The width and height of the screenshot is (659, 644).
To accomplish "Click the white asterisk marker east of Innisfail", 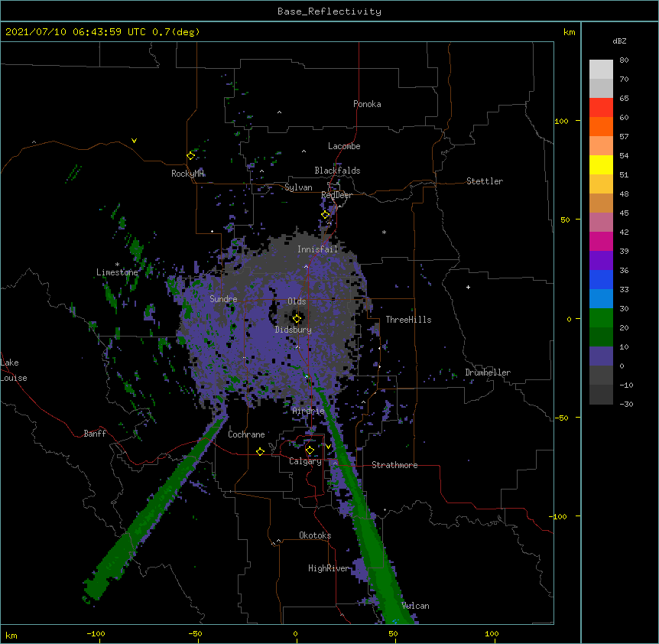I will pyautogui.click(x=384, y=232).
